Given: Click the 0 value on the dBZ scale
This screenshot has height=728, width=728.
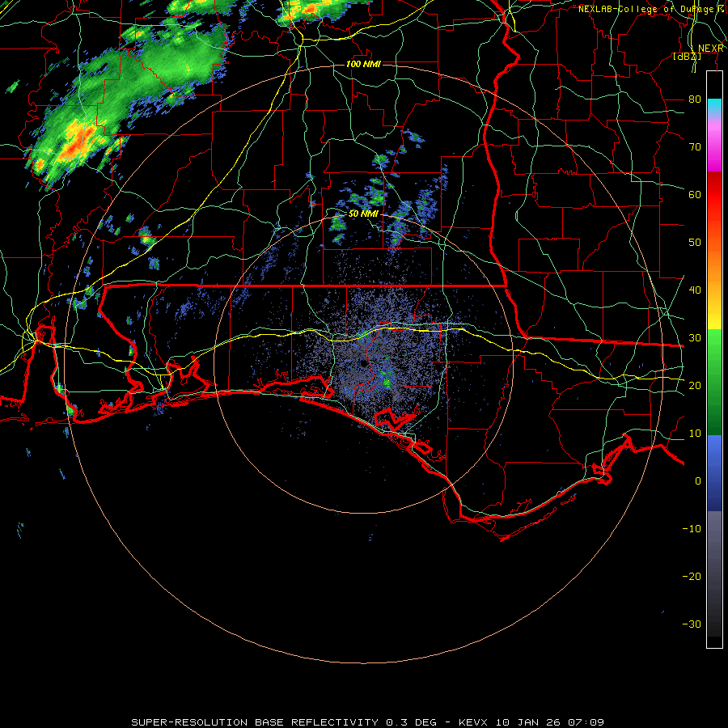Looking at the screenshot, I should pos(698,481).
